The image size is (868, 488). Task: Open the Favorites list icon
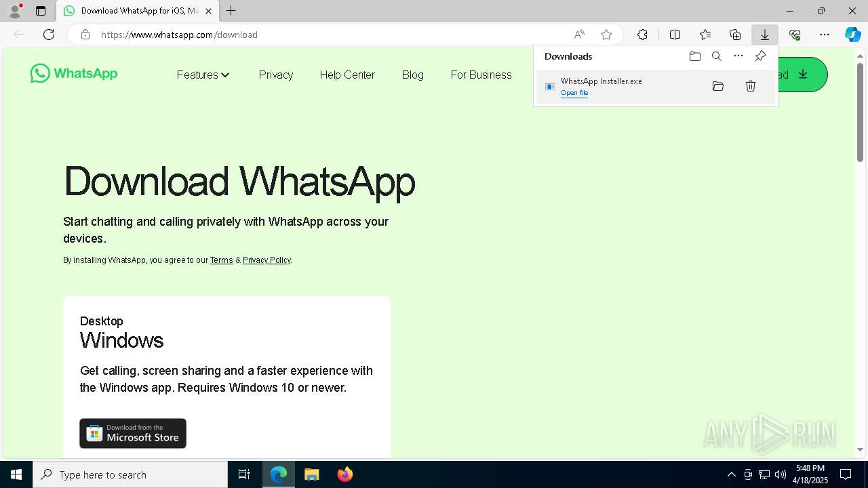click(x=705, y=35)
